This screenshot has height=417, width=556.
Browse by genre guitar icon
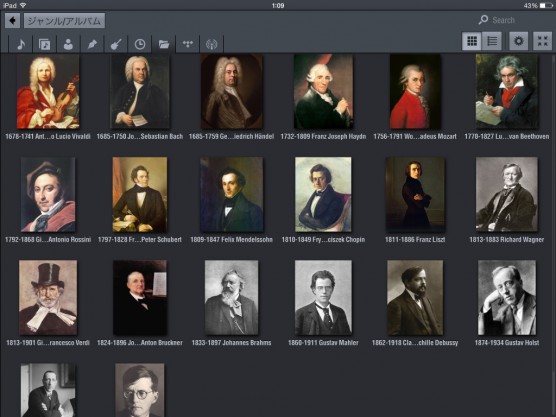pos(116,44)
